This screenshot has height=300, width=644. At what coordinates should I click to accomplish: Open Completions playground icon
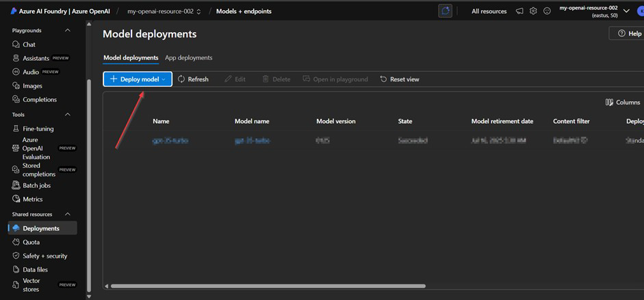16,99
